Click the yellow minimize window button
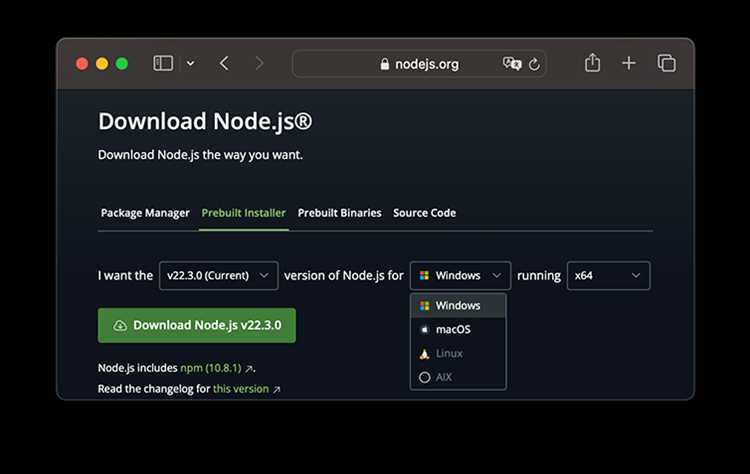 point(102,64)
